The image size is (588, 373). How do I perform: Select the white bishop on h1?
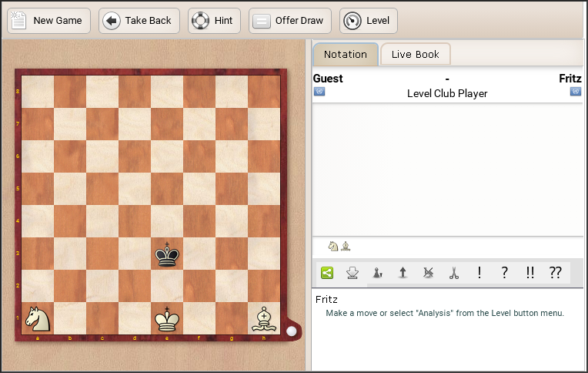[x=264, y=318]
